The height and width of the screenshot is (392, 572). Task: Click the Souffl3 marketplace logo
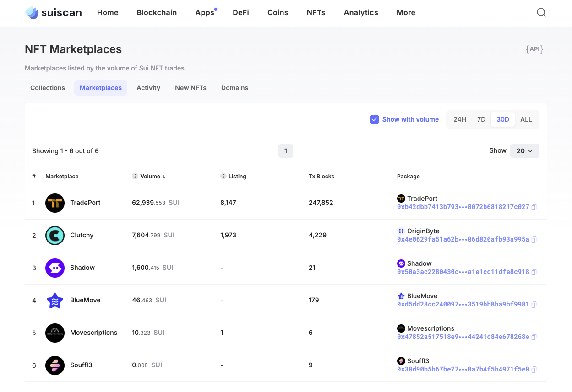[x=55, y=365]
